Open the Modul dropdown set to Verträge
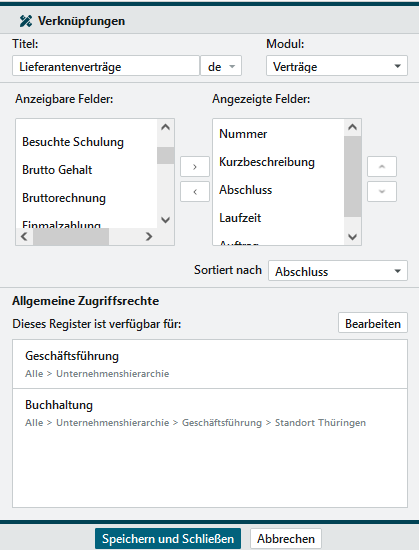Screen dimensions: 419x550 337,66
